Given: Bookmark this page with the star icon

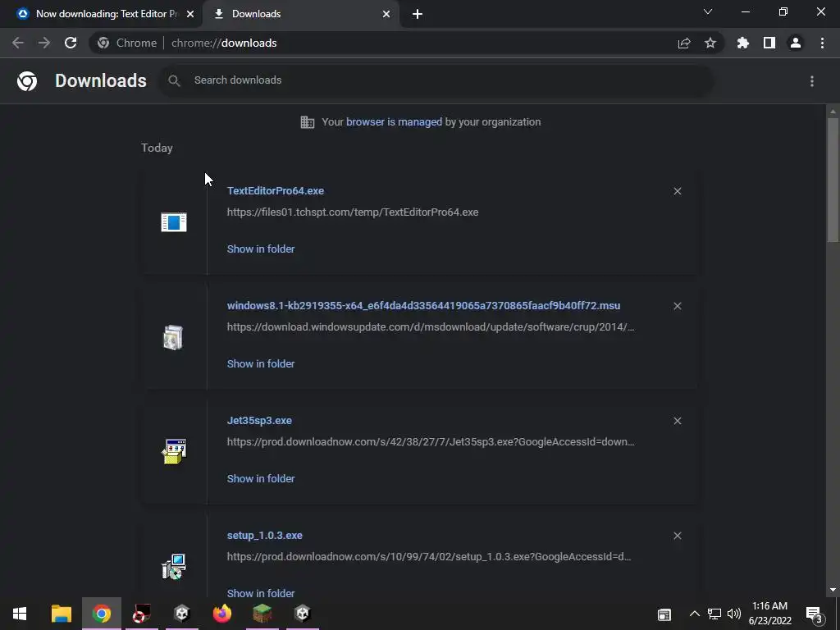Looking at the screenshot, I should (710, 43).
